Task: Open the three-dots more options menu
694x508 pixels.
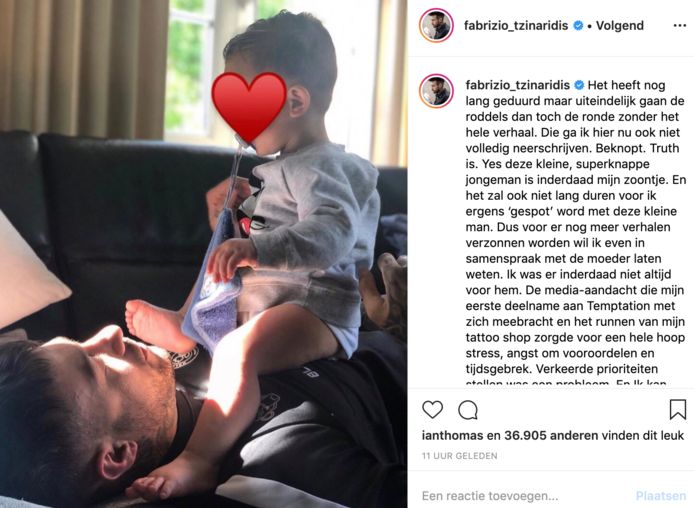Action: 679,26
